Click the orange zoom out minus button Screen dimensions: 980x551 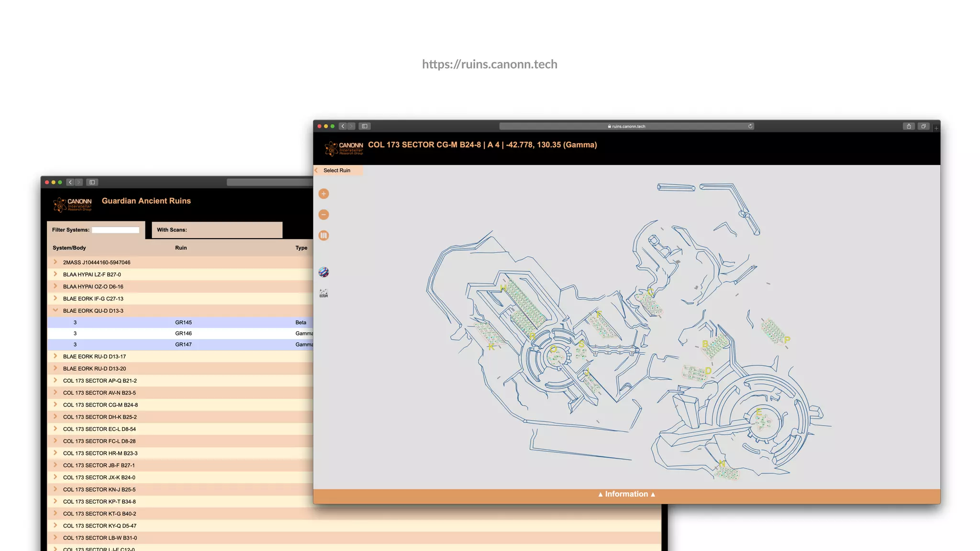click(x=323, y=215)
